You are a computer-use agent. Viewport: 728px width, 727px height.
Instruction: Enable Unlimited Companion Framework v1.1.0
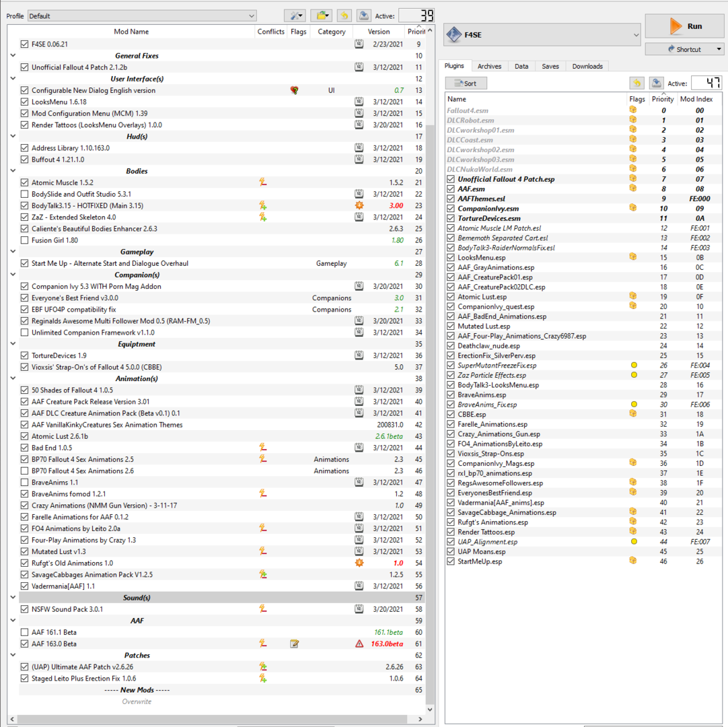pos(25,333)
